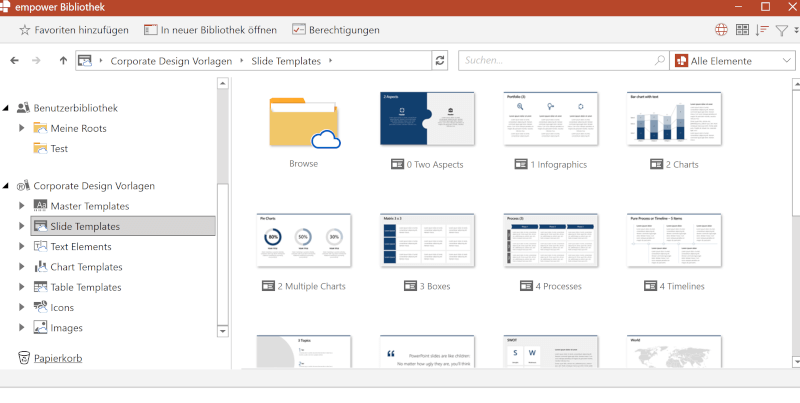The width and height of the screenshot is (800, 403).
Task: Navigate up one folder level
Action: [63, 61]
